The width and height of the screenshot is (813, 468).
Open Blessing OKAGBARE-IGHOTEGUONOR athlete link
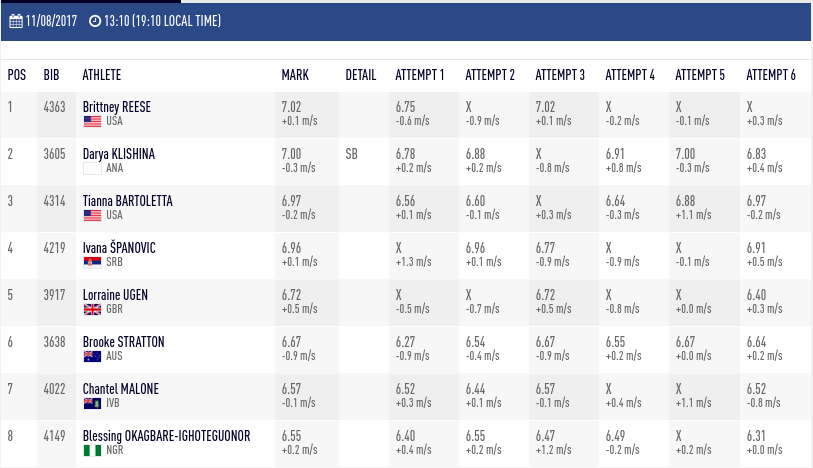tap(166, 436)
